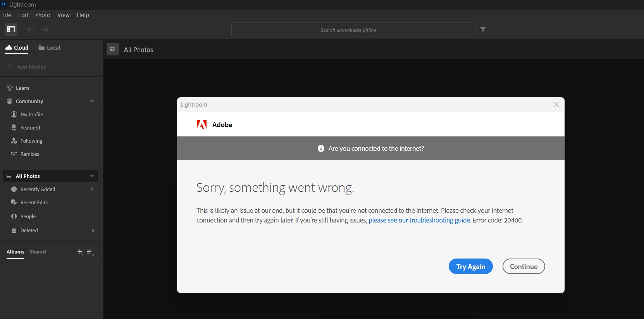Click the Cloud icon in sidebar
Image resolution: width=644 pixels, height=319 pixels.
[9, 48]
